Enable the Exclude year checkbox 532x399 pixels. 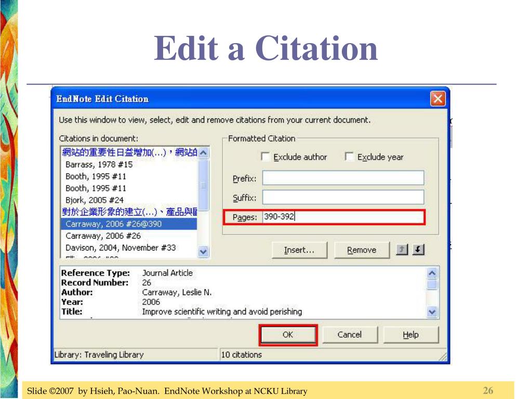click(x=349, y=157)
